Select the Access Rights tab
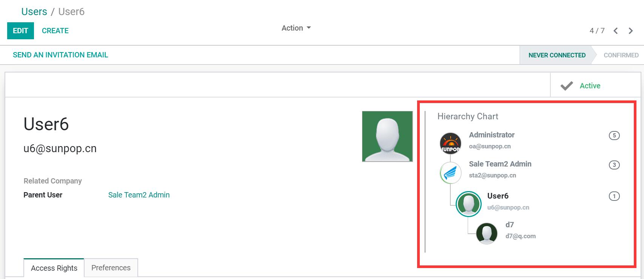 [54, 268]
